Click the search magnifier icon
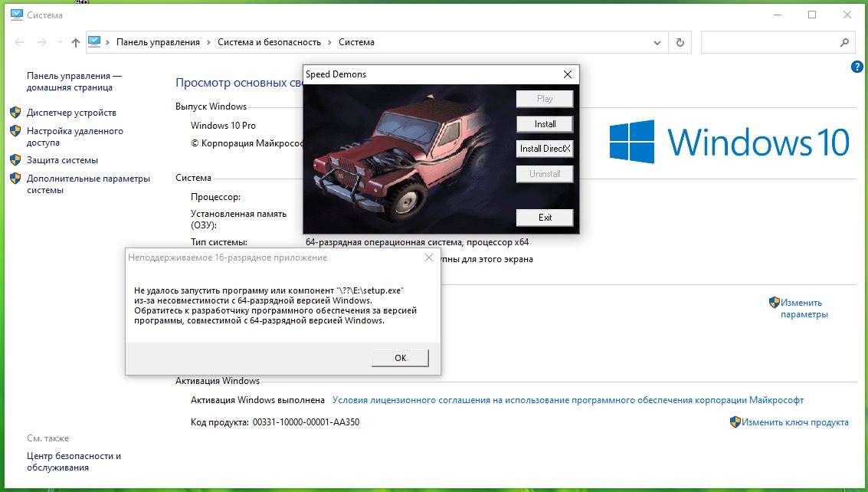Image resolution: width=868 pixels, height=492 pixels. point(844,43)
